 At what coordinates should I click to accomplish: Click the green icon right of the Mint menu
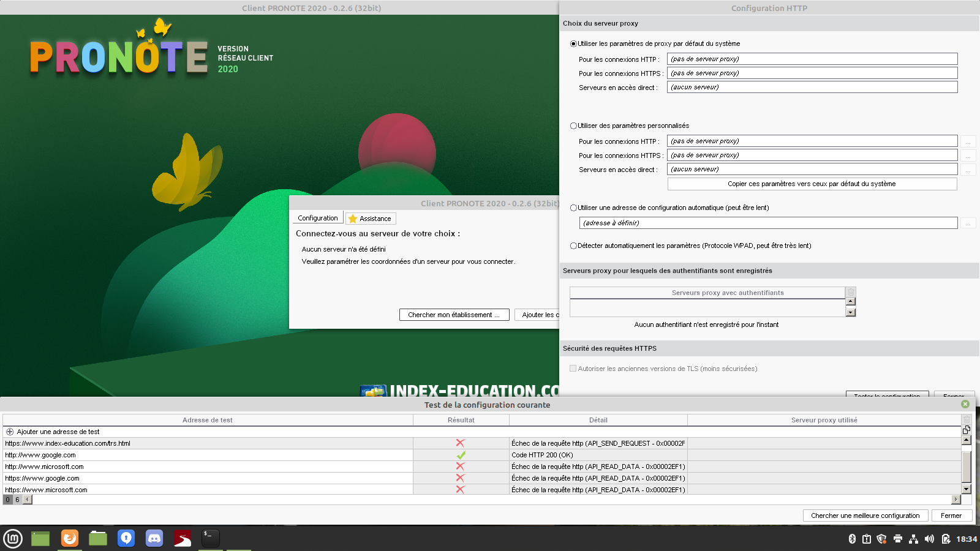(40, 539)
